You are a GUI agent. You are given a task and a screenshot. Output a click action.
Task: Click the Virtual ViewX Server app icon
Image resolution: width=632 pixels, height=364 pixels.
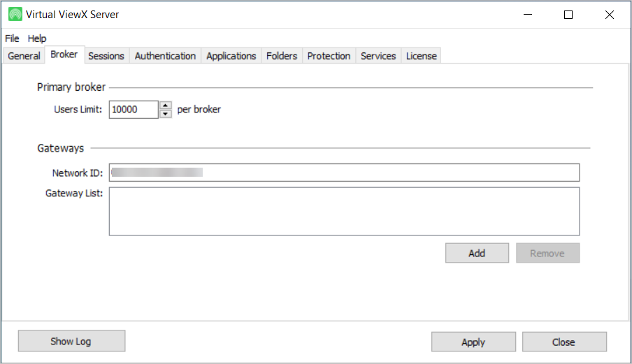[x=15, y=15]
